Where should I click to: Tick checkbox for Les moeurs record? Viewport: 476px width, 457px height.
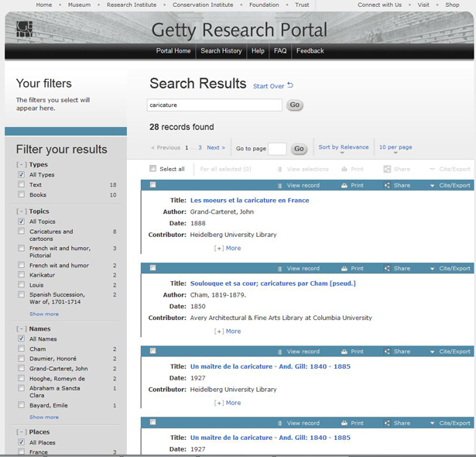coord(152,185)
